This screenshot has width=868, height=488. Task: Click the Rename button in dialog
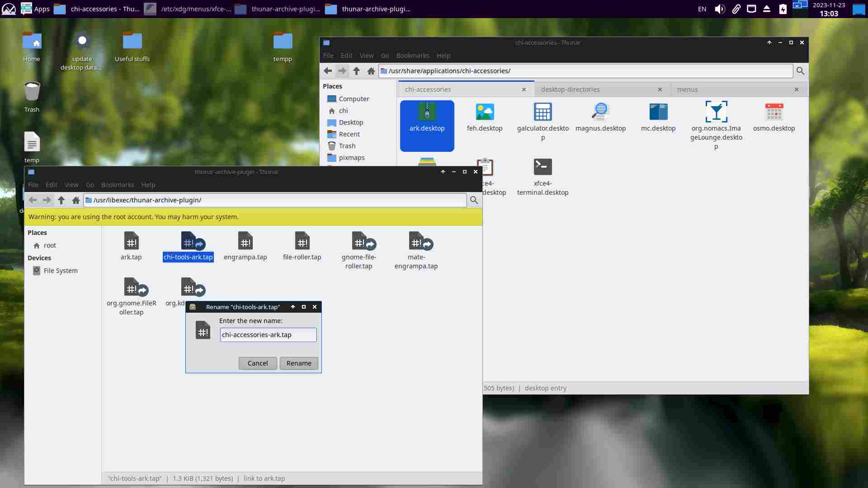298,363
